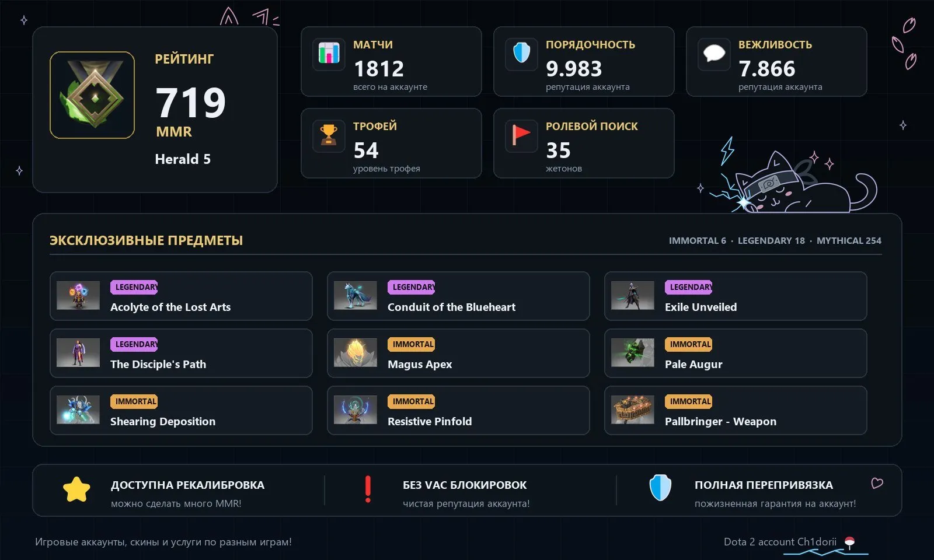934x560 pixels.
Task: Open the Acolyte of the Lost Arts item
Action: pos(181,296)
